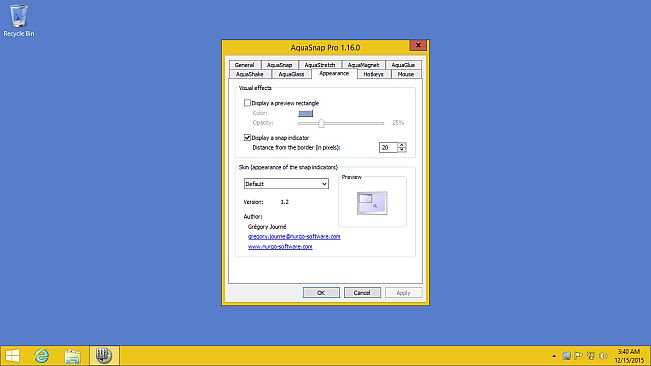Click the distance in pixels field

(388, 147)
